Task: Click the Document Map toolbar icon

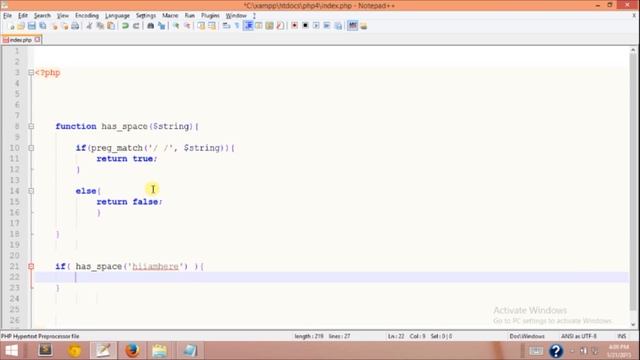Action: point(269,26)
